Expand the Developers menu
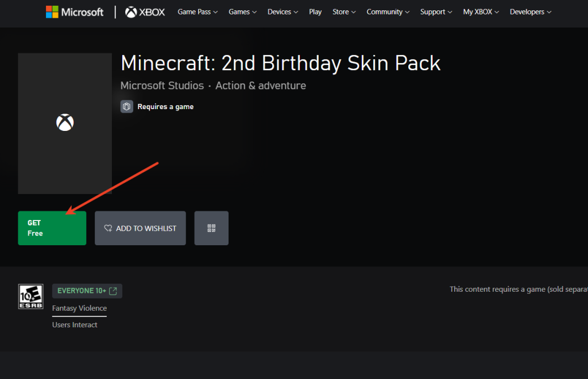This screenshot has height=379, width=588. point(530,12)
